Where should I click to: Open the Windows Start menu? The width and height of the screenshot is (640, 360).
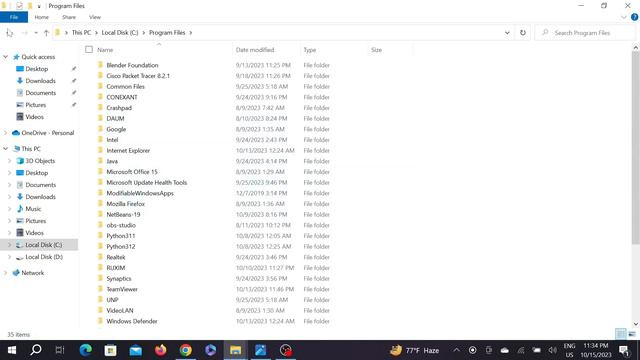[11, 350]
